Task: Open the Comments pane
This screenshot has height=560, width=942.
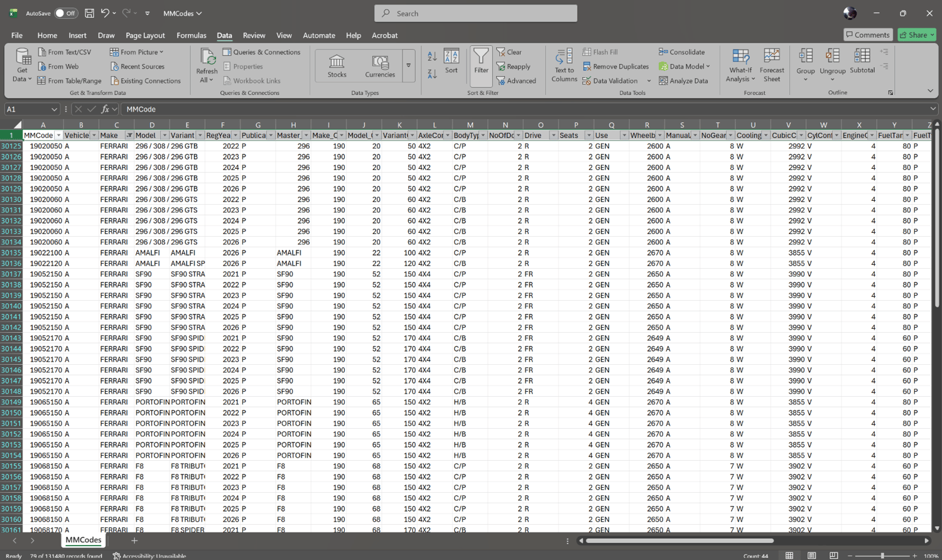Action: click(868, 35)
